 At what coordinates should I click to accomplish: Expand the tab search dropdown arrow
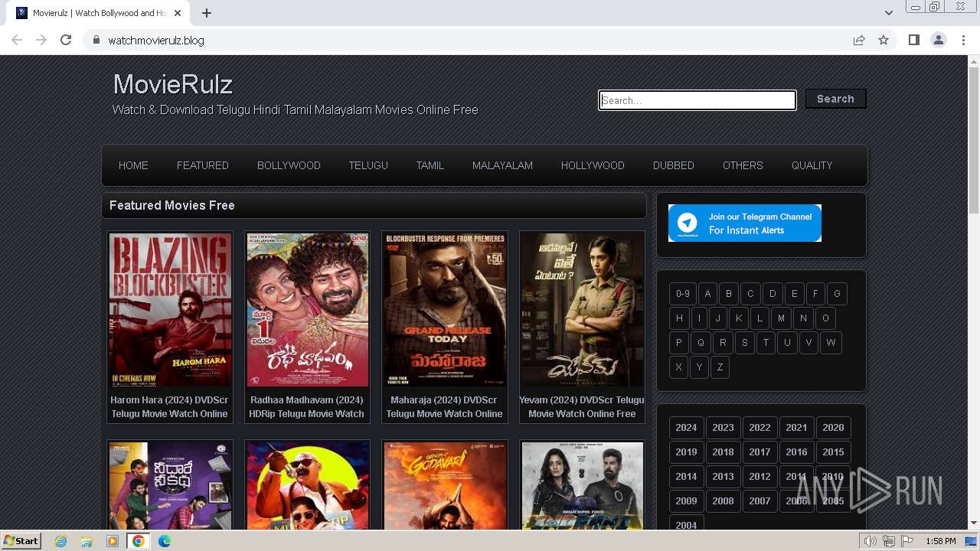(x=888, y=13)
